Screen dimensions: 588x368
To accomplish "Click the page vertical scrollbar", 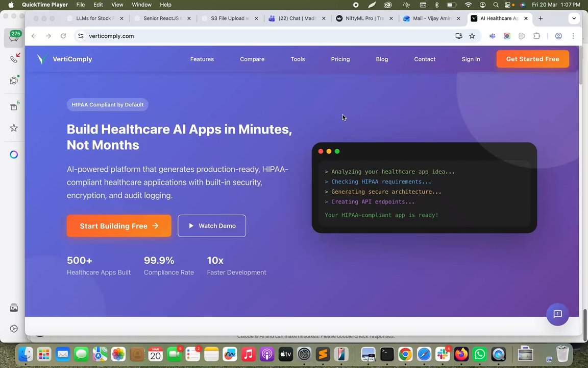I will [580, 181].
